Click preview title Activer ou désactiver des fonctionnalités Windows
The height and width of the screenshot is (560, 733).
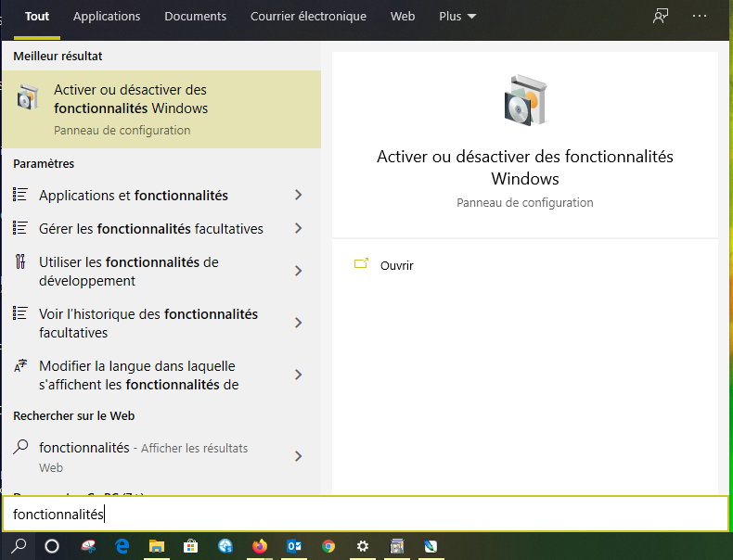click(525, 168)
